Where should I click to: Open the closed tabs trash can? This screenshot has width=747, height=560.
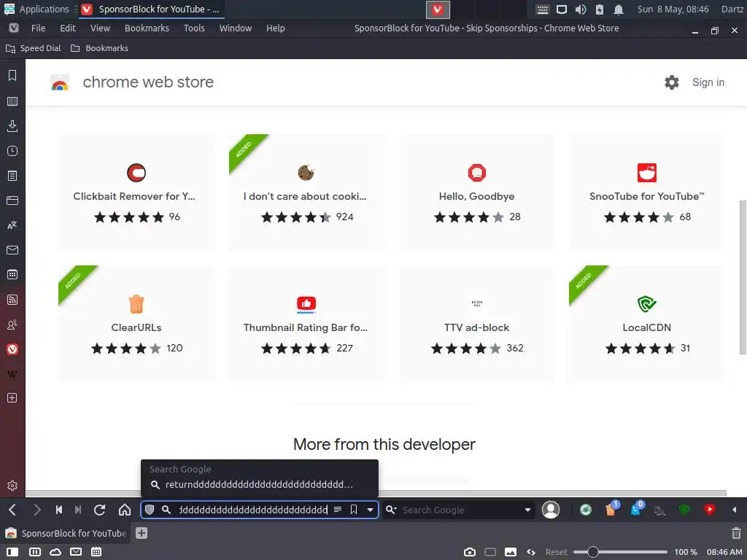(x=736, y=533)
